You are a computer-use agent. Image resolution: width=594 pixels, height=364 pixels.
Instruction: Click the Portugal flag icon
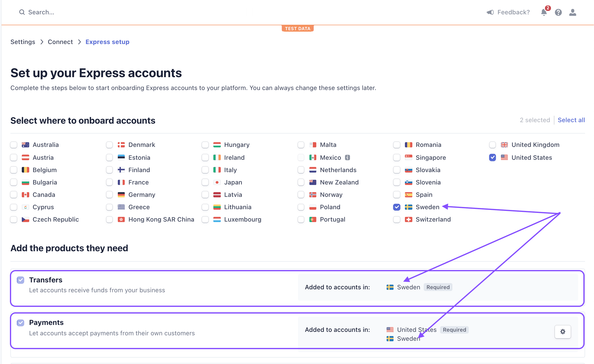313,219
